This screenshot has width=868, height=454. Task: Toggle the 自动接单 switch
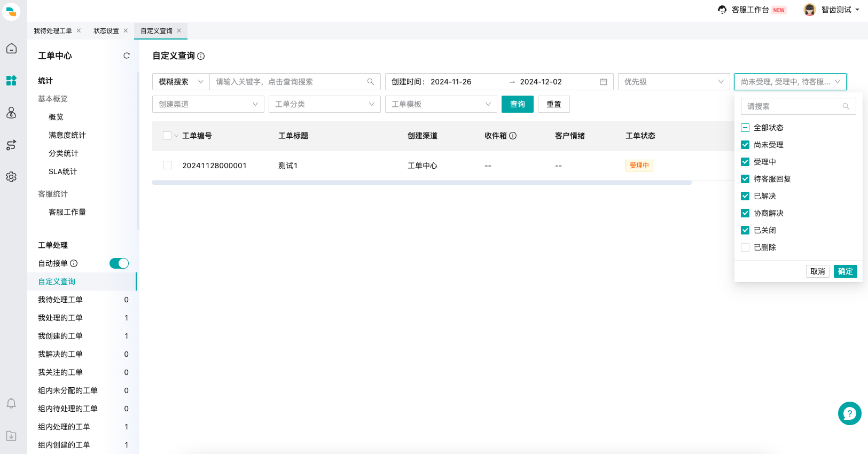(x=119, y=263)
